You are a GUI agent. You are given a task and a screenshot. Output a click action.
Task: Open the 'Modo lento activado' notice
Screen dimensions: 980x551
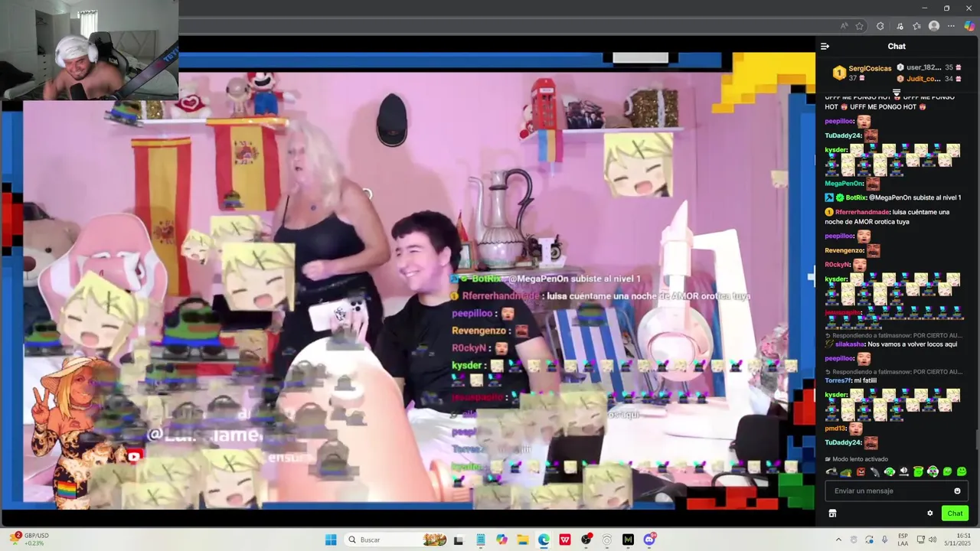(x=856, y=459)
